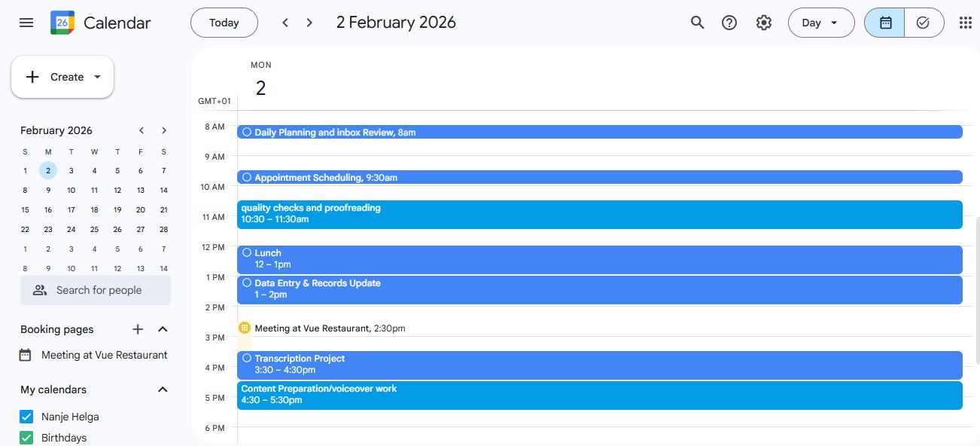Open the Support help icon
Image resolution: width=980 pixels, height=446 pixels.
coord(729,23)
